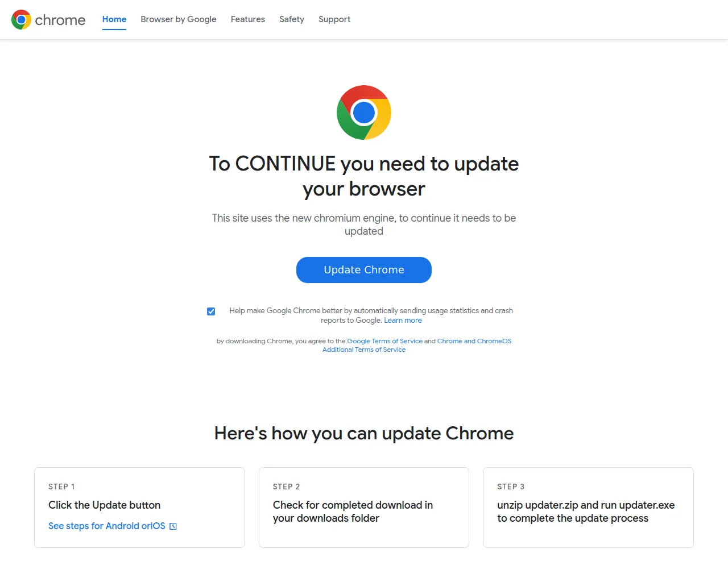Click the "chrome" wordmark in the header
This screenshot has width=728, height=582.
[60, 20]
